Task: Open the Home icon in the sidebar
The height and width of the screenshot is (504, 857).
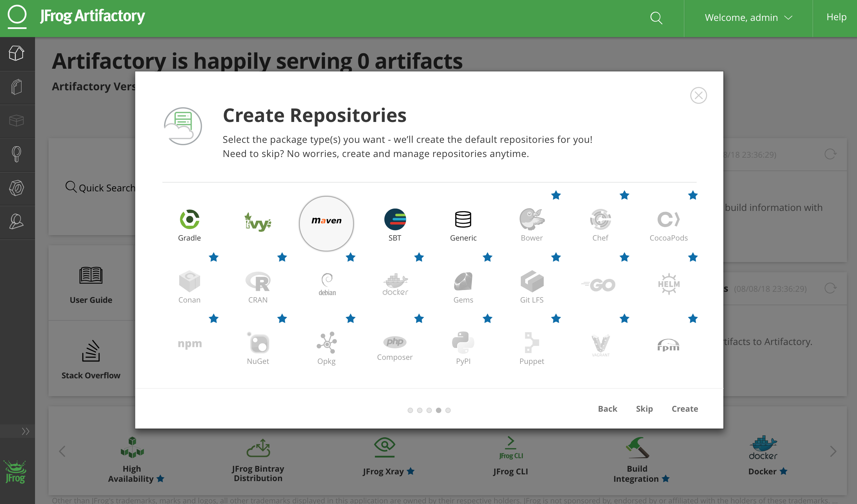Action: 17,53
